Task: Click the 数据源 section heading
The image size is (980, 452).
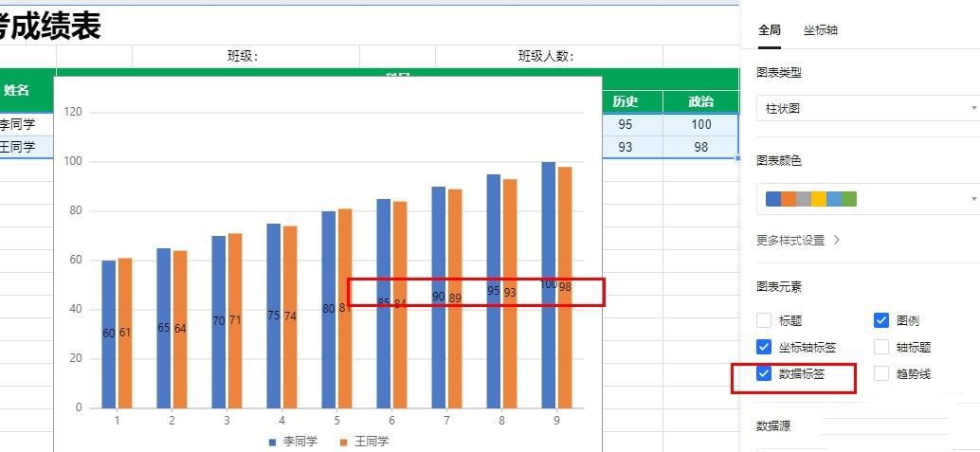Action: point(773,425)
